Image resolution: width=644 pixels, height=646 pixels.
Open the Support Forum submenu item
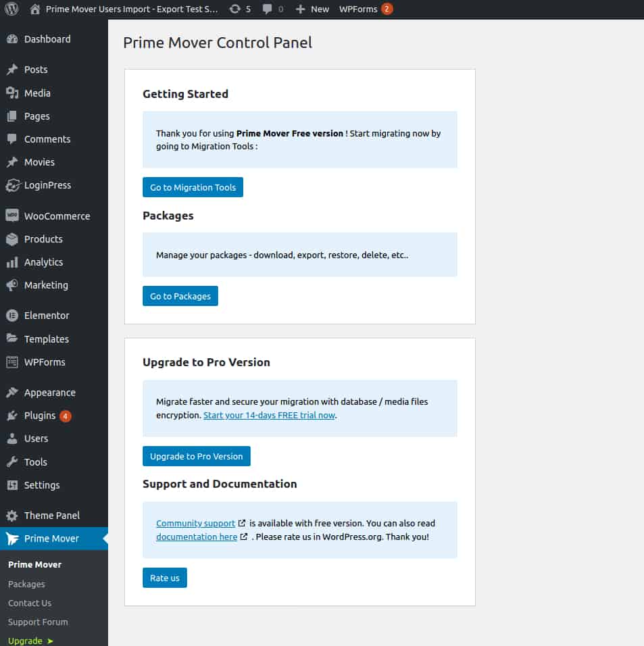[x=38, y=622]
